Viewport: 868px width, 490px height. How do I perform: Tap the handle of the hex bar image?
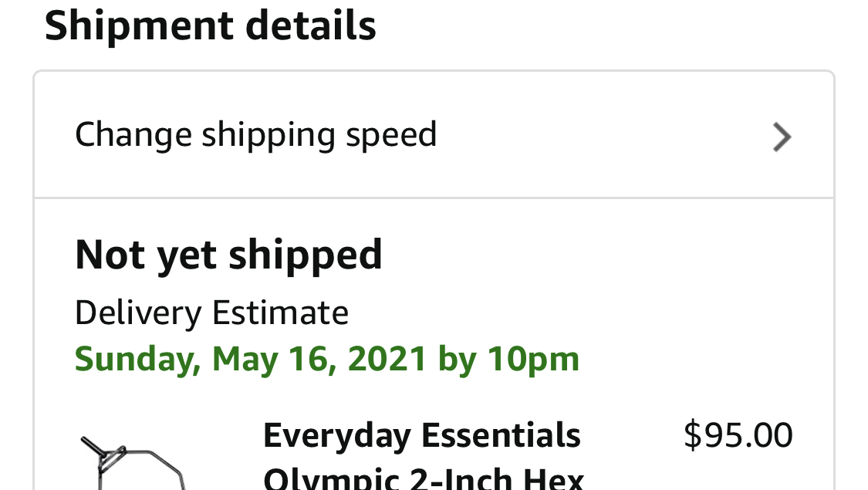coord(95,448)
